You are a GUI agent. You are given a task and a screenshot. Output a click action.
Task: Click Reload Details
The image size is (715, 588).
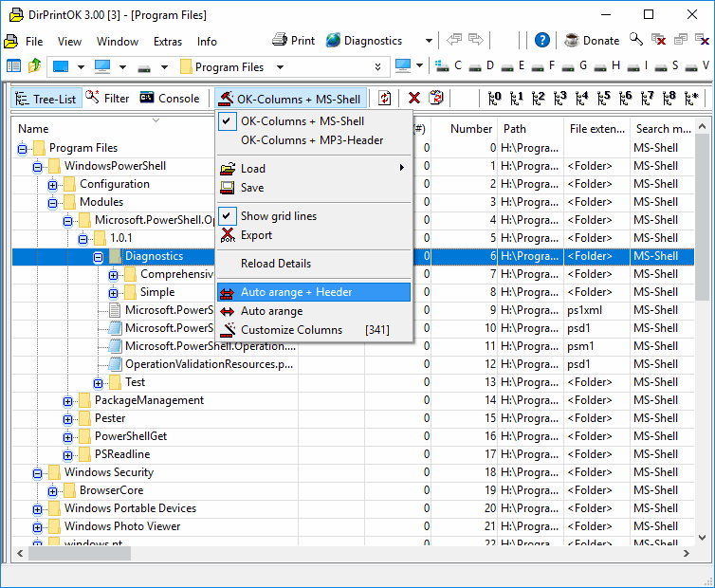314,264
